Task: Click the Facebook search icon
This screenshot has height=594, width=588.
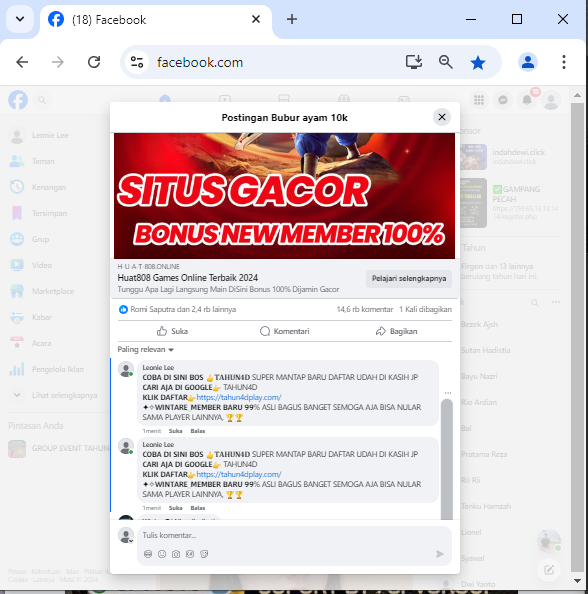Action: click(x=42, y=100)
